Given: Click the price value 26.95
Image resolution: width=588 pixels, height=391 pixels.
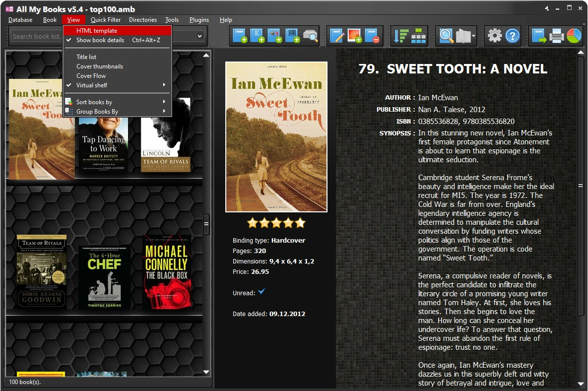Looking at the screenshot, I should (x=260, y=272).
